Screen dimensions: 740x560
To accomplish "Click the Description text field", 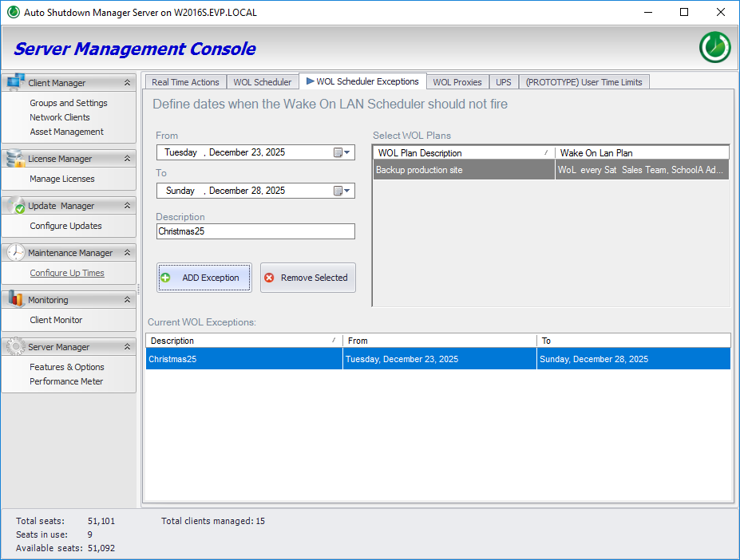I will coord(255,231).
